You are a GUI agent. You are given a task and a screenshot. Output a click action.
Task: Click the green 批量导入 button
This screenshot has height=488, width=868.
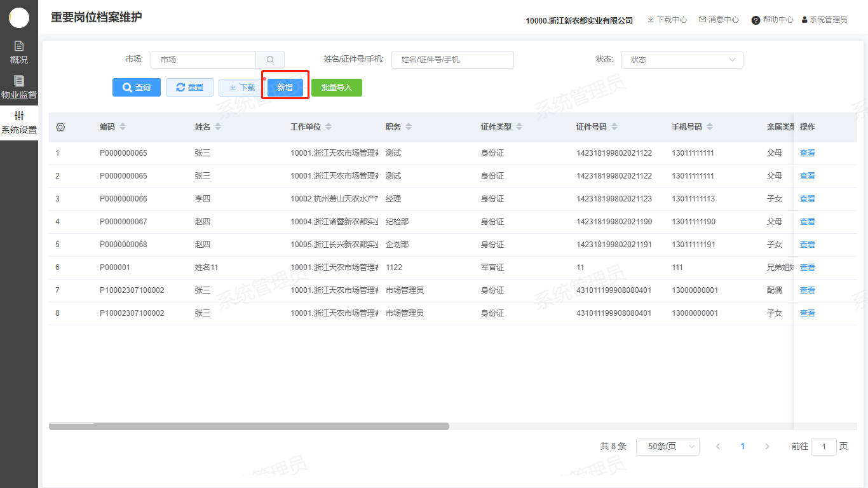[337, 88]
